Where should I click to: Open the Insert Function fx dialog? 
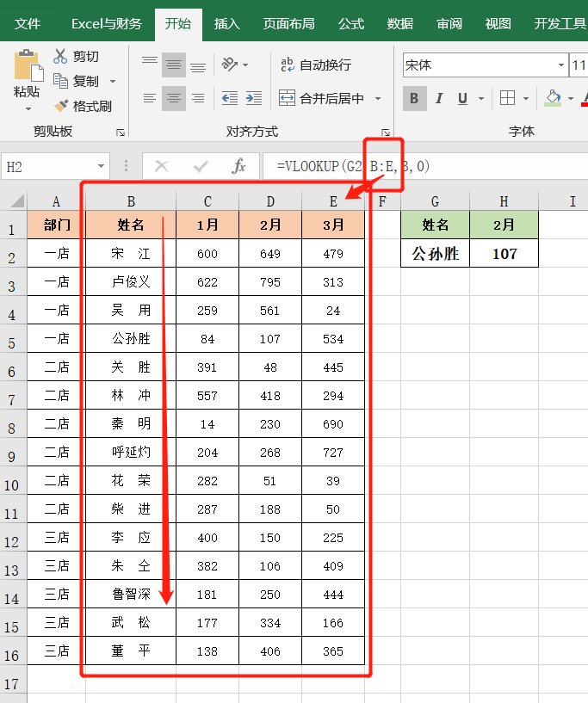pyautogui.click(x=238, y=166)
